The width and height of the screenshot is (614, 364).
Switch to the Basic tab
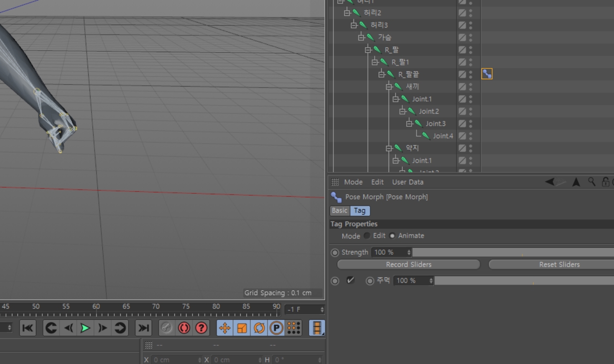coord(339,211)
